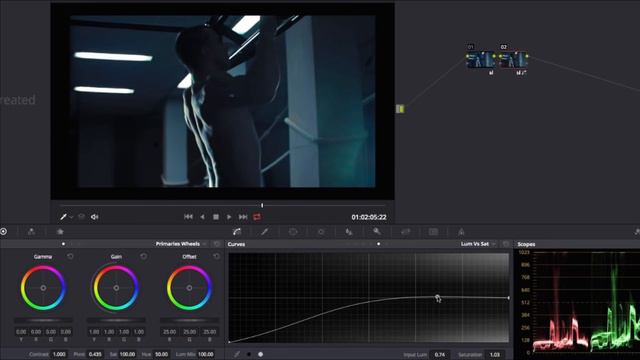This screenshot has width=640, height=360.
Task: Open the Tracker palette
Action: [321, 232]
